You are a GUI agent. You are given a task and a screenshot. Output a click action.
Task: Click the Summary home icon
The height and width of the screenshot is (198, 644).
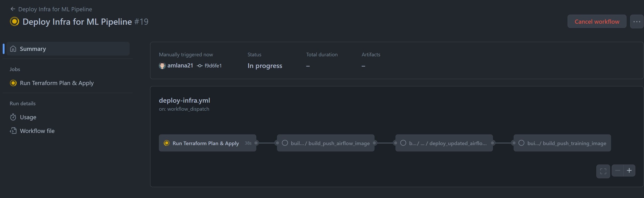click(x=13, y=49)
